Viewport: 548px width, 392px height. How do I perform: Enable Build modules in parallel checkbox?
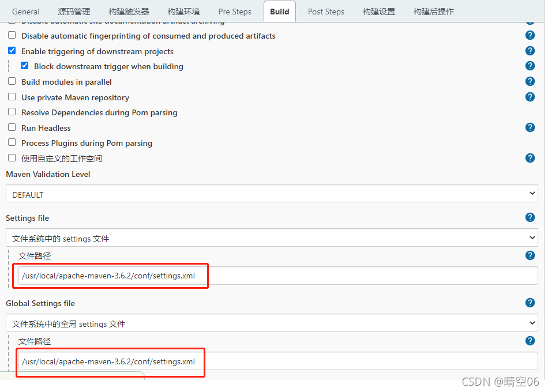12,81
